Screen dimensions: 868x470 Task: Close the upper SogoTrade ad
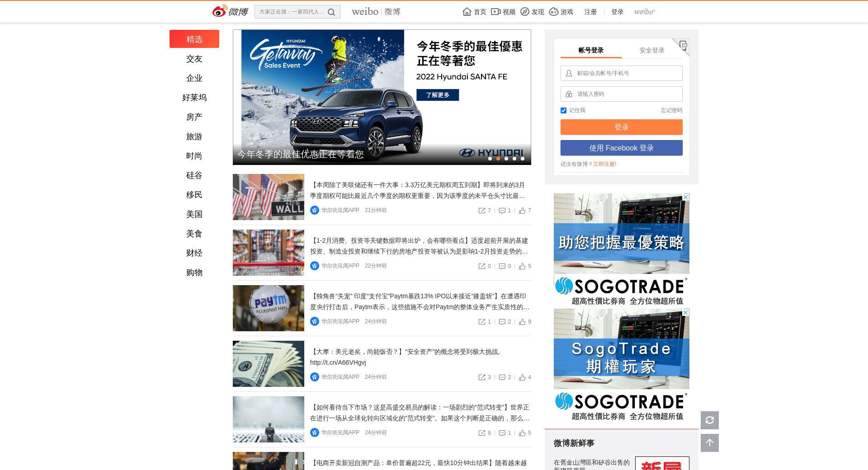(x=685, y=197)
